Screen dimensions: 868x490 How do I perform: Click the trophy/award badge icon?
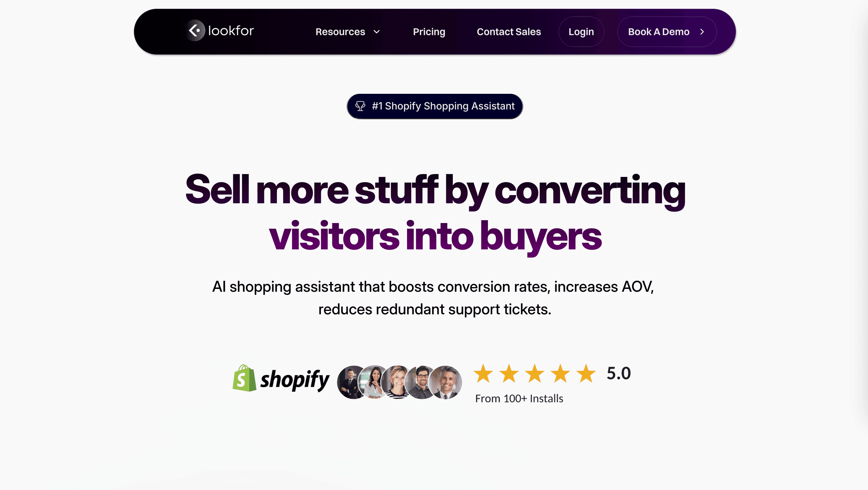pos(360,106)
